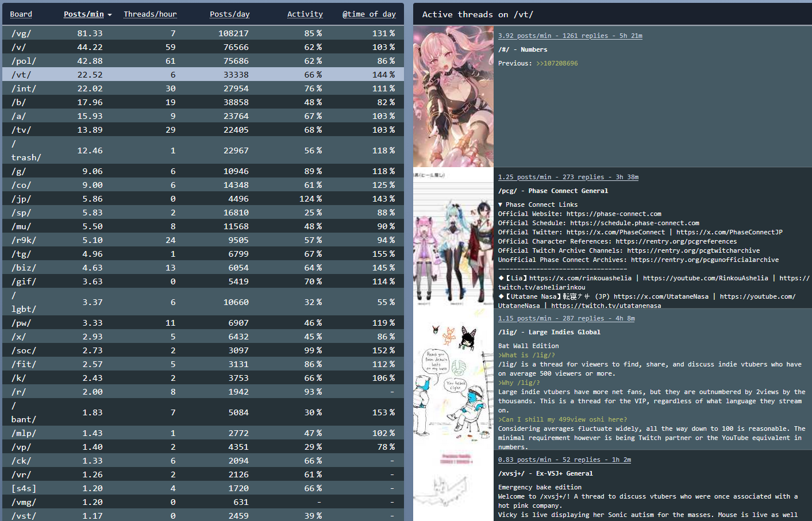Screen dimensions: 812x521
Task: Select the /g/ board row
Action: [x=203, y=171]
